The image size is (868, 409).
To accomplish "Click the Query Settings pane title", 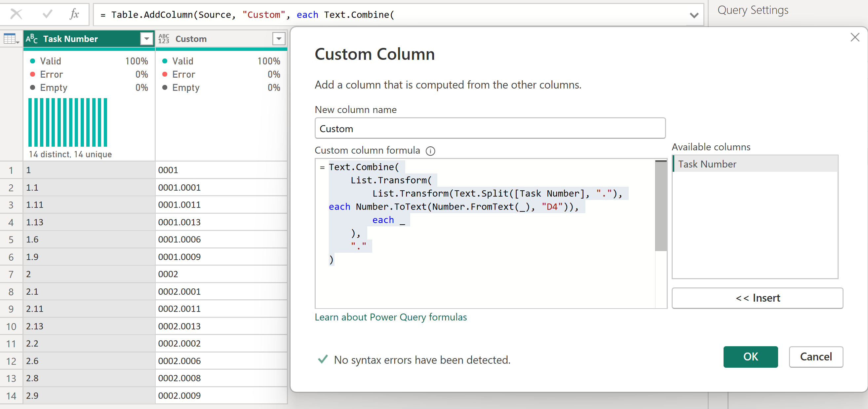I will [753, 10].
